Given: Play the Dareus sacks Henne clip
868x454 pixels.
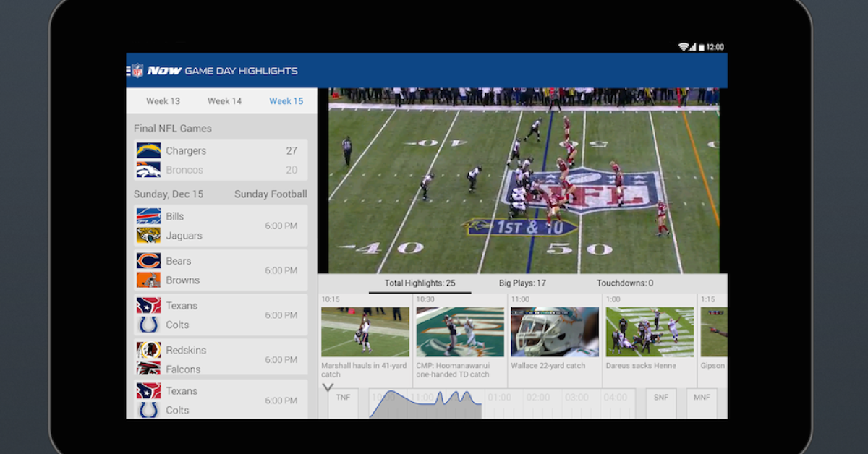Looking at the screenshot, I should click(650, 333).
